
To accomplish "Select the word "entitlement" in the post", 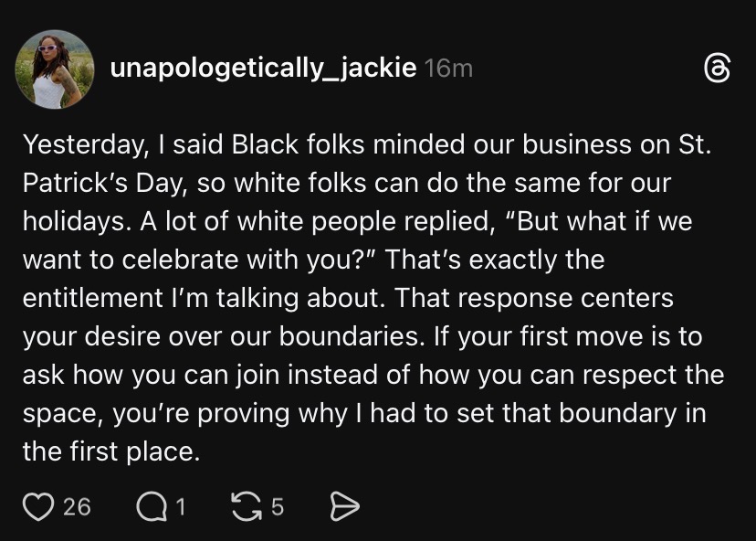I will [92, 298].
